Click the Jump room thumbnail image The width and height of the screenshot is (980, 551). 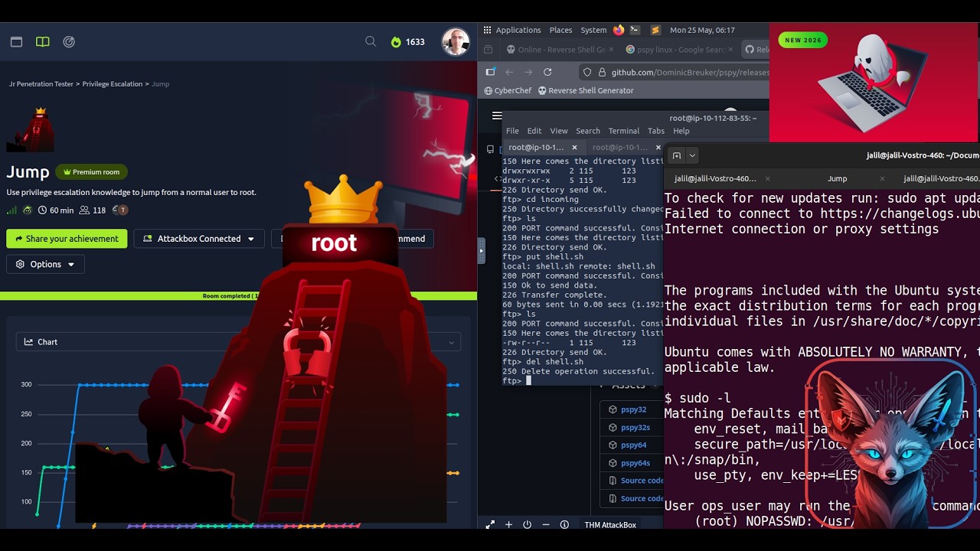pyautogui.click(x=31, y=129)
